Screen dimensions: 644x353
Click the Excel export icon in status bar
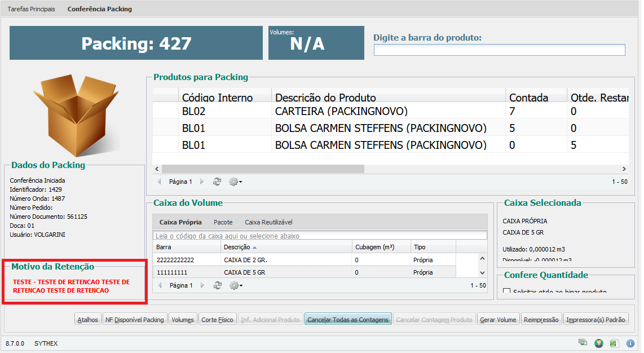click(x=614, y=343)
